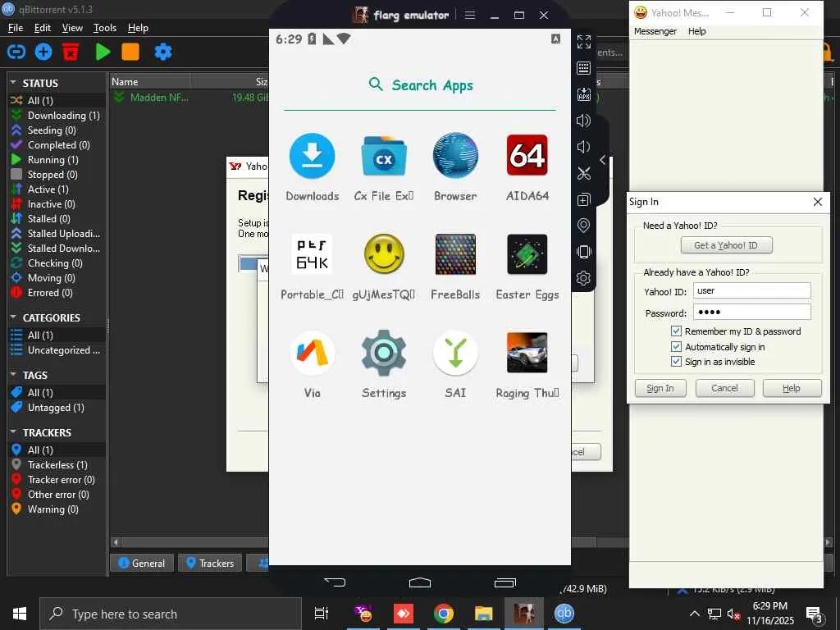Click Cancel in Sign In dialog
Image resolution: width=840 pixels, height=630 pixels.
pyautogui.click(x=725, y=388)
